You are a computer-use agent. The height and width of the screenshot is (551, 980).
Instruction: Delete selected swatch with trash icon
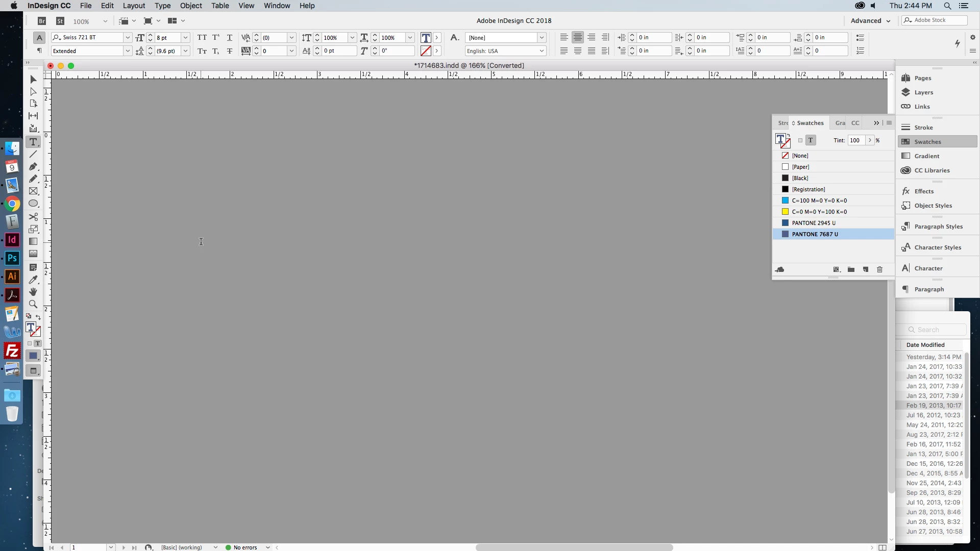tap(879, 269)
